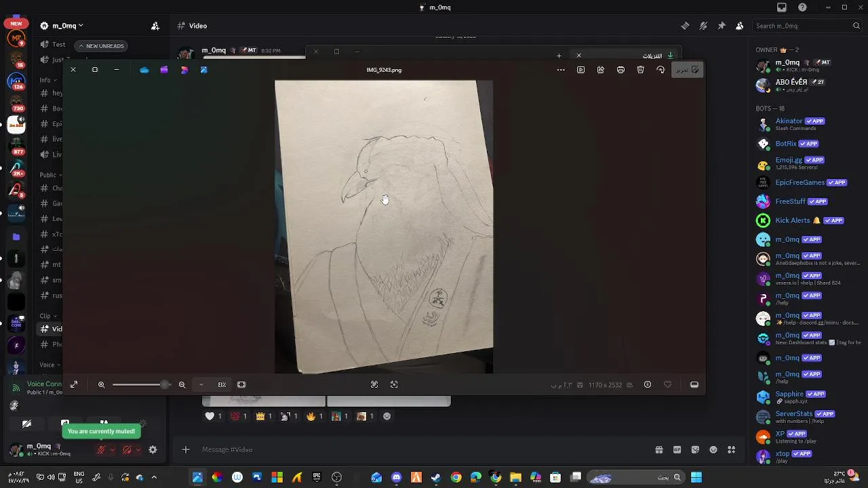Show file info for the photo
The width and height of the screenshot is (868, 488).
point(648,384)
